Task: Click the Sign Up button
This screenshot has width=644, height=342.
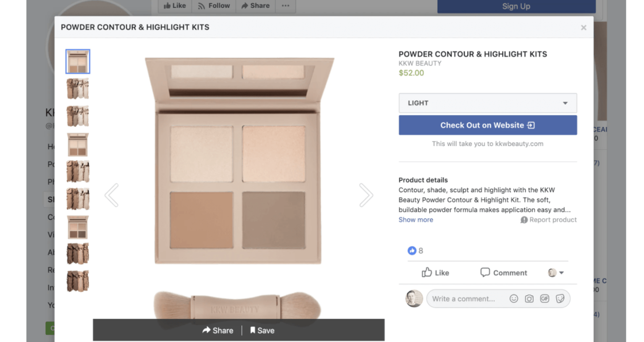Action: pyautogui.click(x=516, y=6)
